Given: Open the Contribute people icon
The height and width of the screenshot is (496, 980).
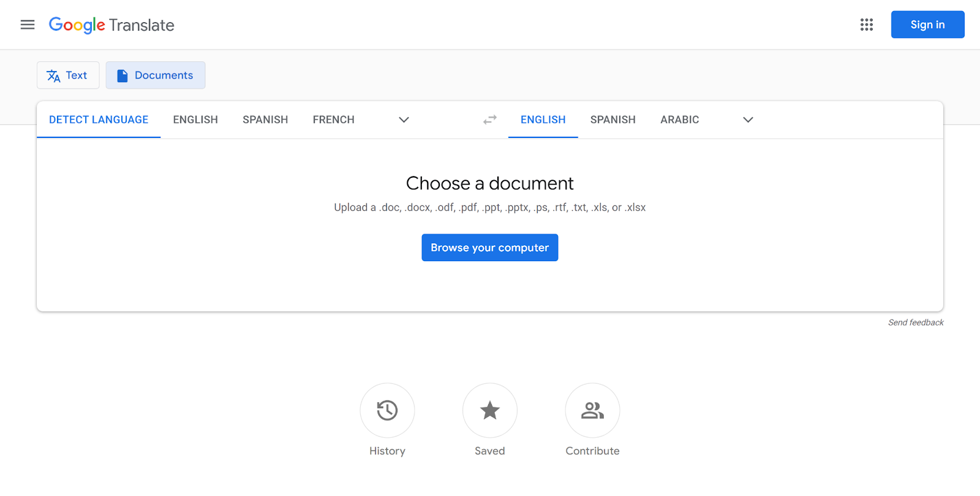Looking at the screenshot, I should [x=592, y=410].
